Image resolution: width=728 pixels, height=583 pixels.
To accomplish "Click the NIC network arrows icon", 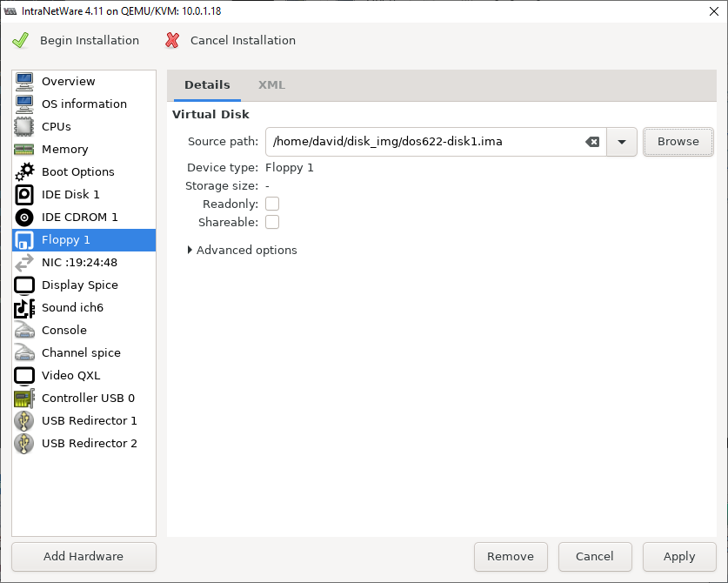I will [x=24, y=263].
